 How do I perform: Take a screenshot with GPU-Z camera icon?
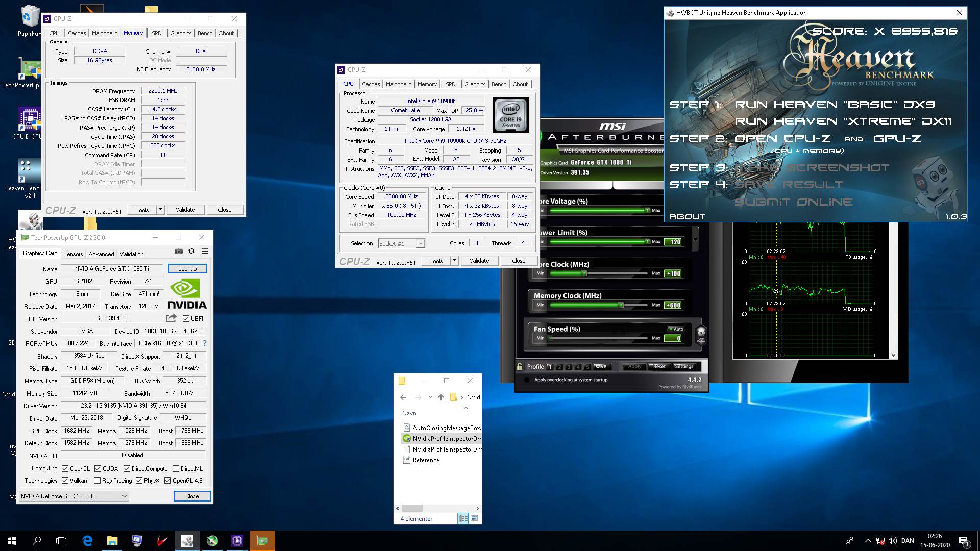tap(178, 251)
